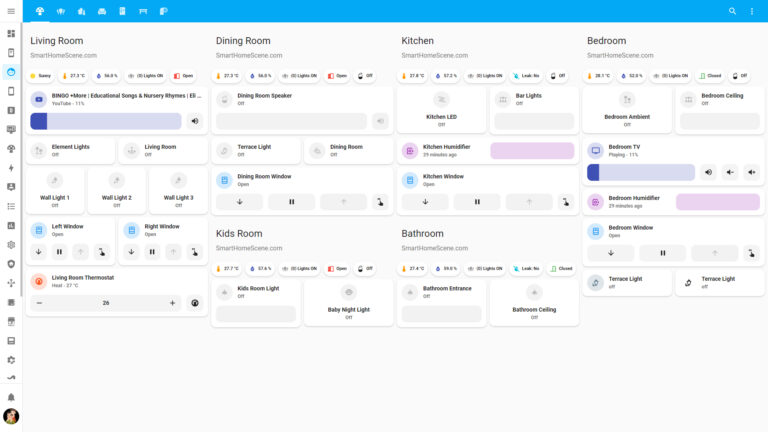
Task: Select the bed view tab in header
Action: click(142, 11)
